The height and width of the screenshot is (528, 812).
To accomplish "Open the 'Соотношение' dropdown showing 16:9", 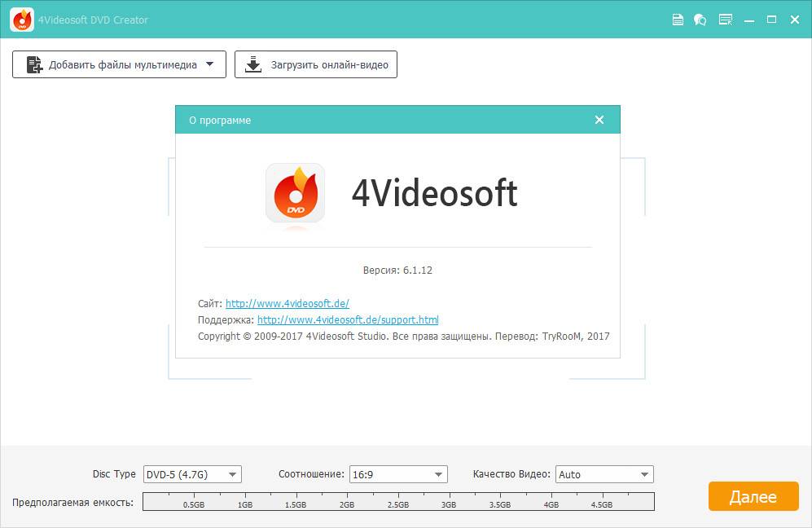I will tap(398, 474).
